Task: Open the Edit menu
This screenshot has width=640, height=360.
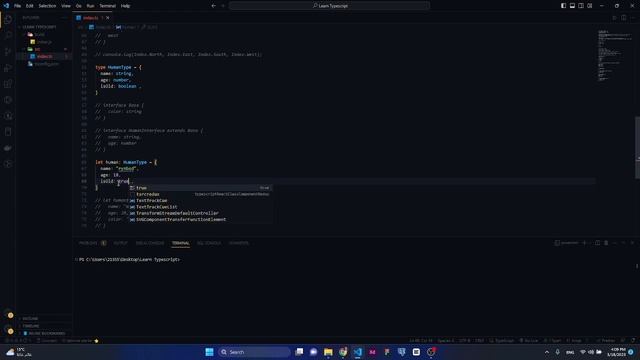Action: pos(29,6)
